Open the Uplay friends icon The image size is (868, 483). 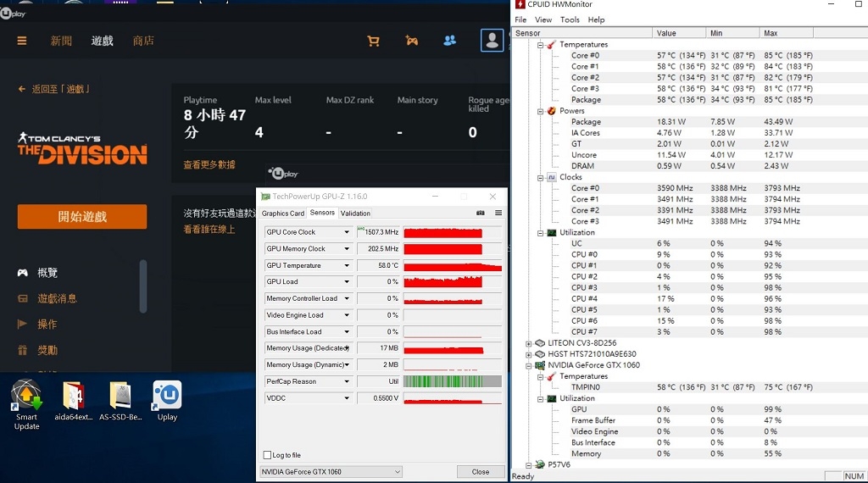click(x=449, y=41)
